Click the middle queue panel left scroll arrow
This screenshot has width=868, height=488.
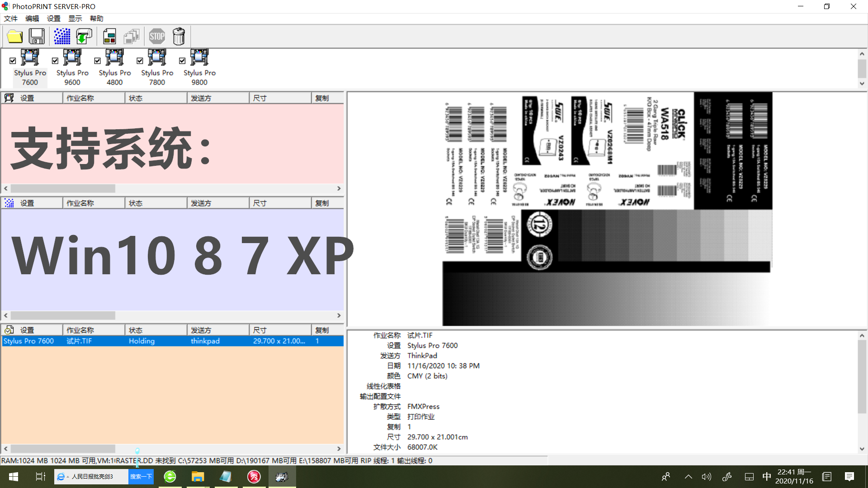6,315
